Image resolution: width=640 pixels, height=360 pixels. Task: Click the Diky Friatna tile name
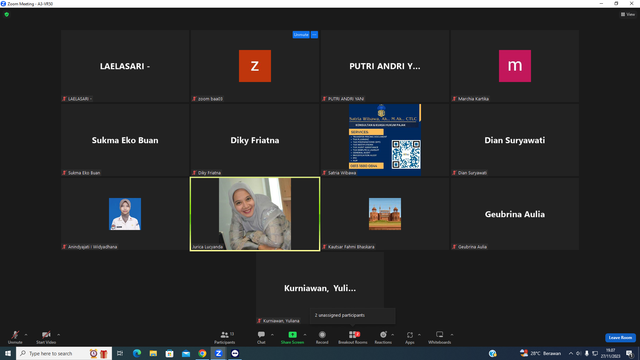(255, 140)
